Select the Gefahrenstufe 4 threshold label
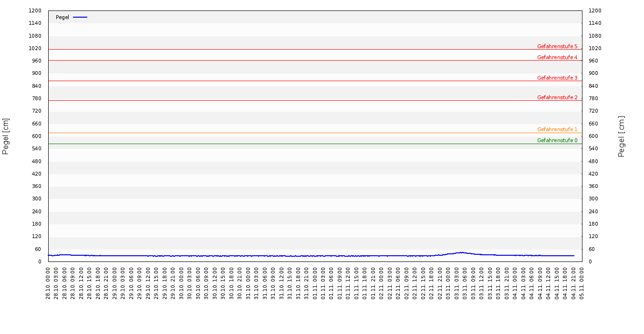Image resolution: width=644 pixels, height=334 pixels. click(557, 57)
